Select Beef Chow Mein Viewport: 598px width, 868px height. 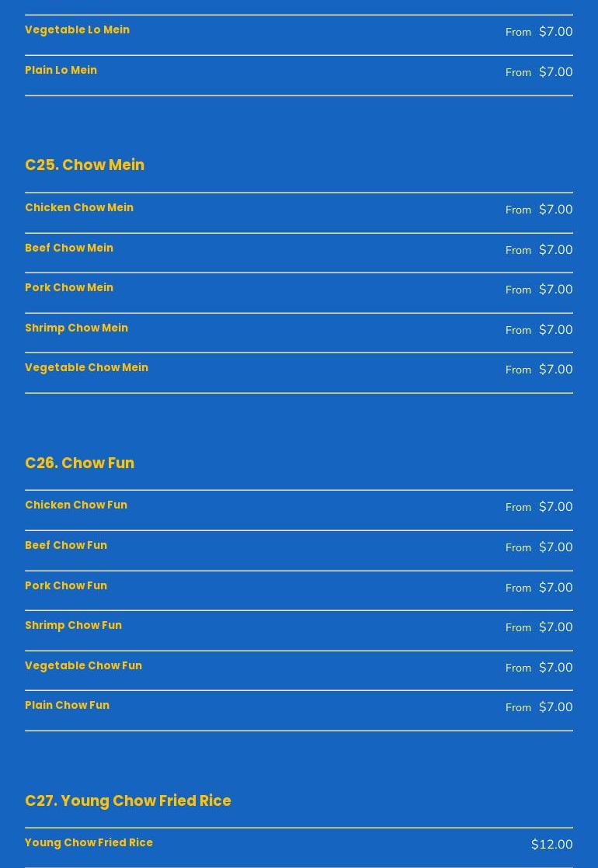point(69,248)
